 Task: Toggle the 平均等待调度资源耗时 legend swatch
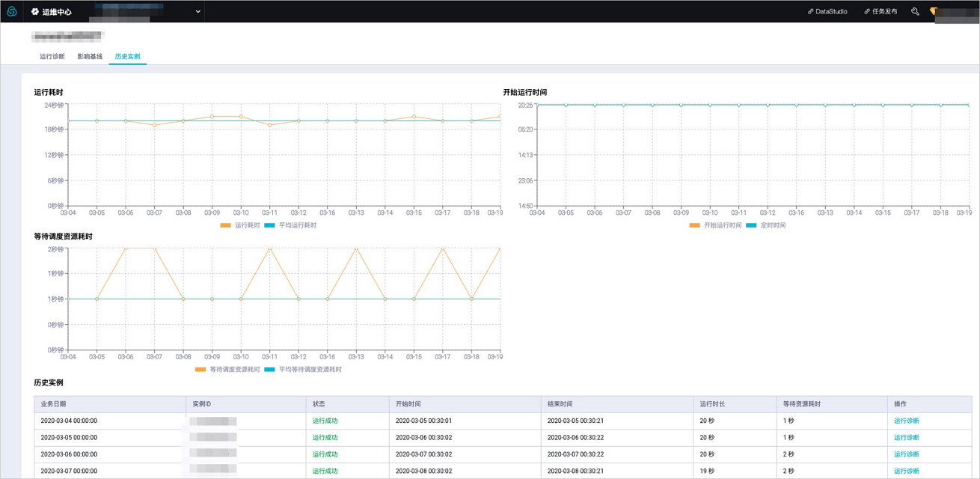270,370
